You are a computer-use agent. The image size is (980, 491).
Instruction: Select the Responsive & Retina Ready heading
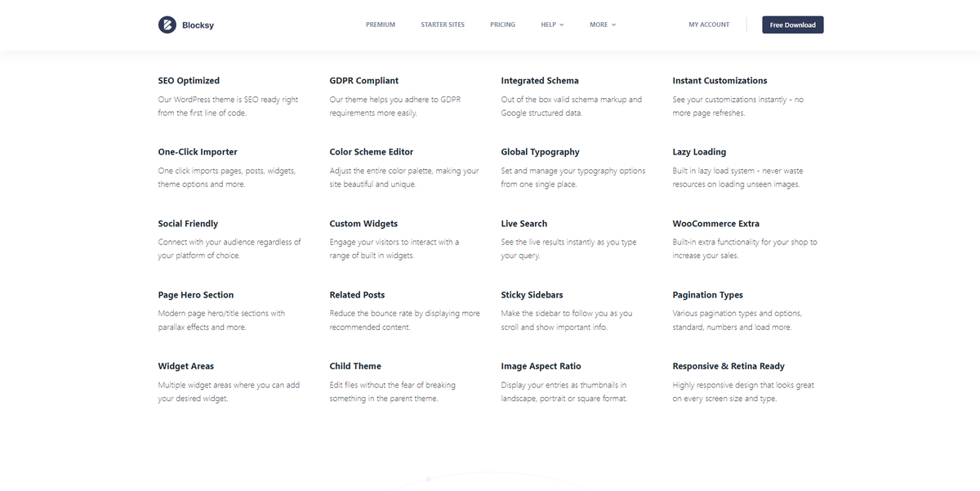pyautogui.click(x=728, y=366)
